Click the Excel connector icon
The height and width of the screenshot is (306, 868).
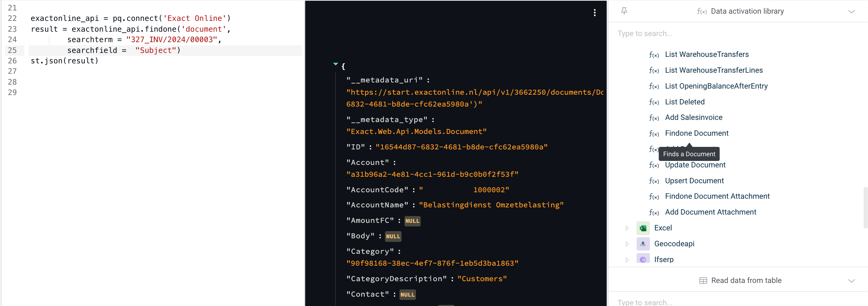[x=643, y=228]
